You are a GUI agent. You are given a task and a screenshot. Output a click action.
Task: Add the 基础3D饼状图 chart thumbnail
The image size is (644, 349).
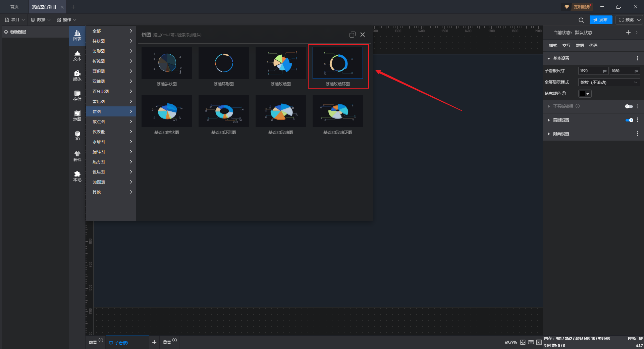[167, 111]
